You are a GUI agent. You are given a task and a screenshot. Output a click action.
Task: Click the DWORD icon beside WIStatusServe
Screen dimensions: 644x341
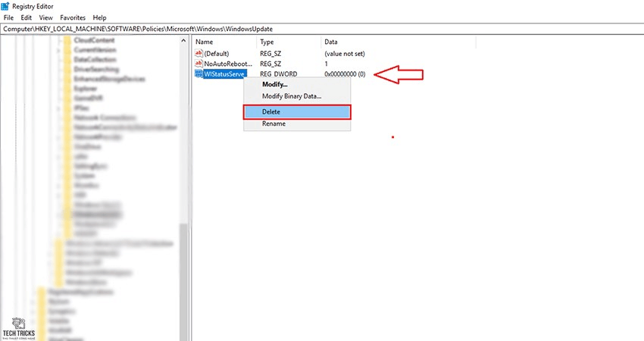pyautogui.click(x=199, y=74)
